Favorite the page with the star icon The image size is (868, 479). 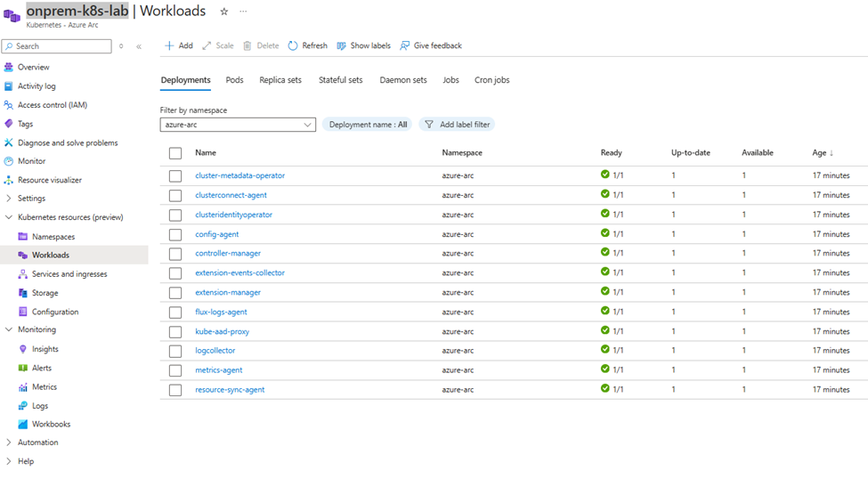coord(224,11)
